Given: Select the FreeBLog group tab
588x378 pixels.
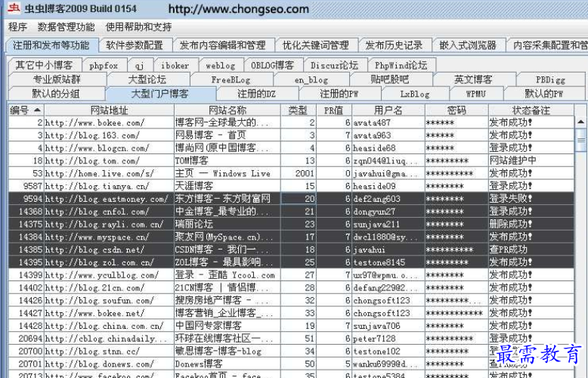Looking at the screenshot, I should point(231,79).
